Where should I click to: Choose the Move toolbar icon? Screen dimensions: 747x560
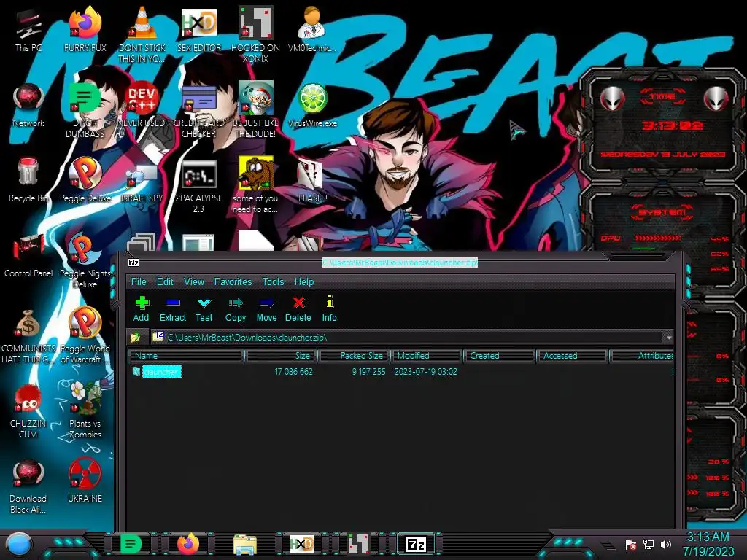[x=266, y=308]
